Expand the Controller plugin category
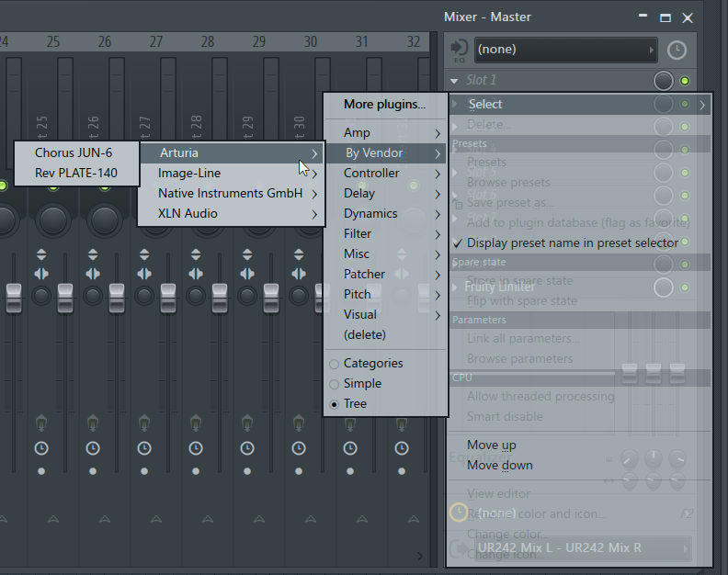Viewport: 728px width, 575px height. 385,173
